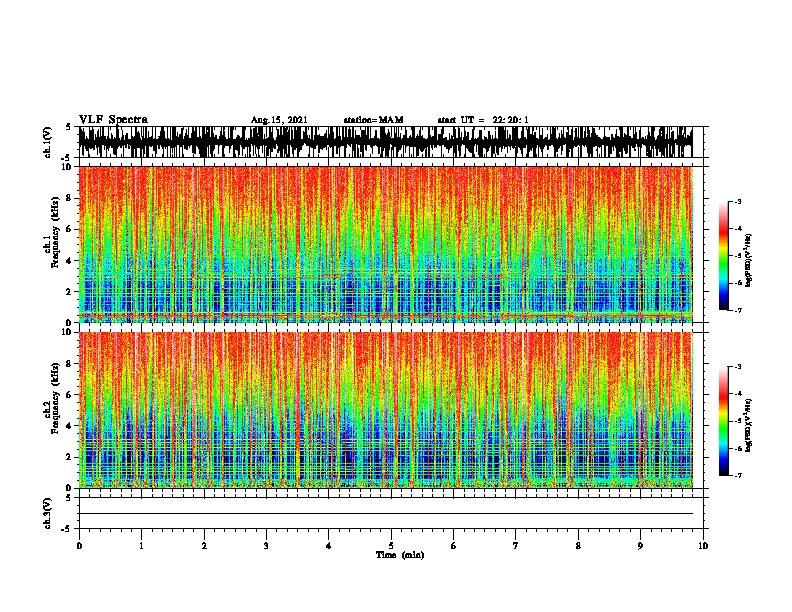Click the time axis tick label '0'
The width and height of the screenshot is (792, 612).
pos(79,546)
